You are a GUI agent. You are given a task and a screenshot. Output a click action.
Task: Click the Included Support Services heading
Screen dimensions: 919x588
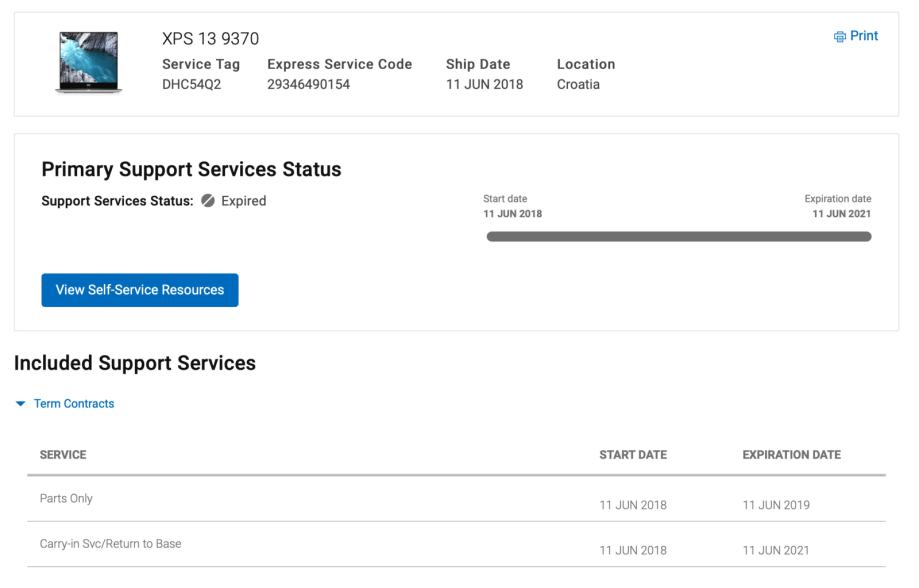coord(135,363)
